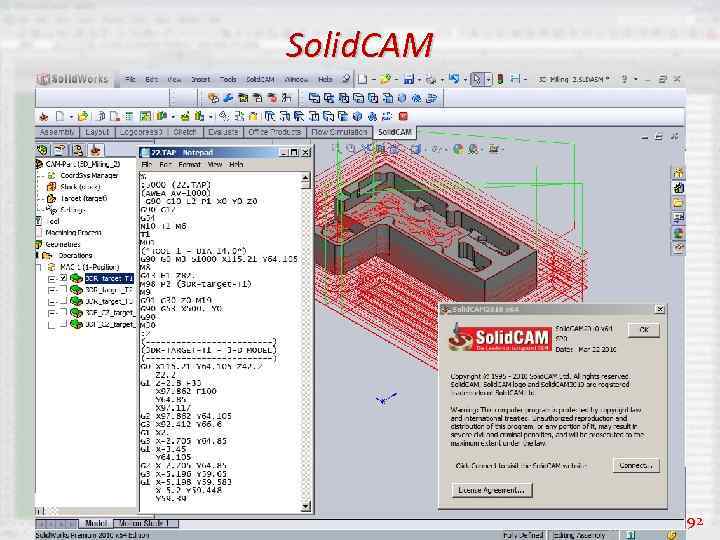Click the Save icon in the top toolbar
This screenshot has width=720, height=540.
[x=409, y=79]
